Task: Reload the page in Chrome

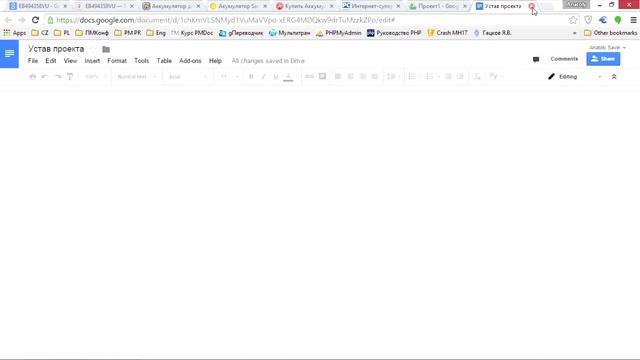Action: pyautogui.click(x=36, y=20)
